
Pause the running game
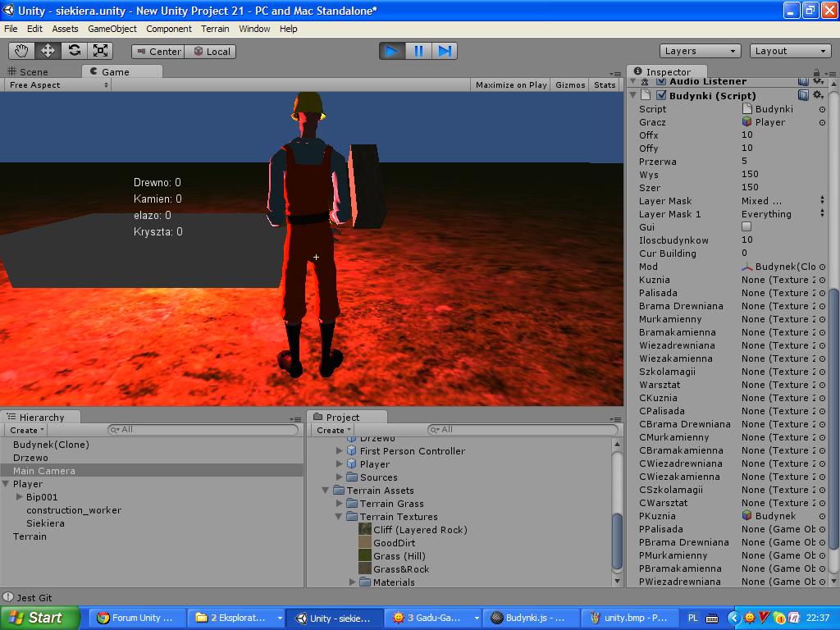pyautogui.click(x=418, y=51)
